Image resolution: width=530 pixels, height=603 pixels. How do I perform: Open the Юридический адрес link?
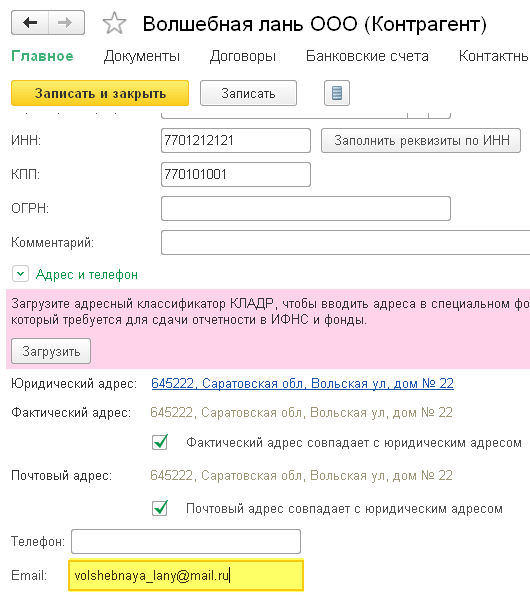[302, 383]
